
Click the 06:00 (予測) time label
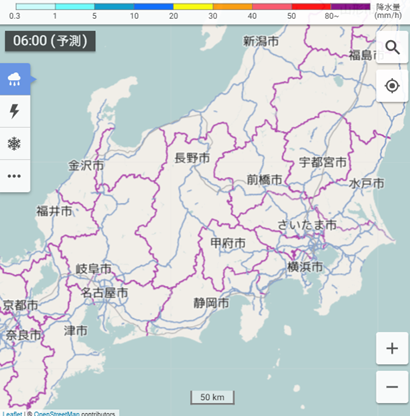point(50,41)
